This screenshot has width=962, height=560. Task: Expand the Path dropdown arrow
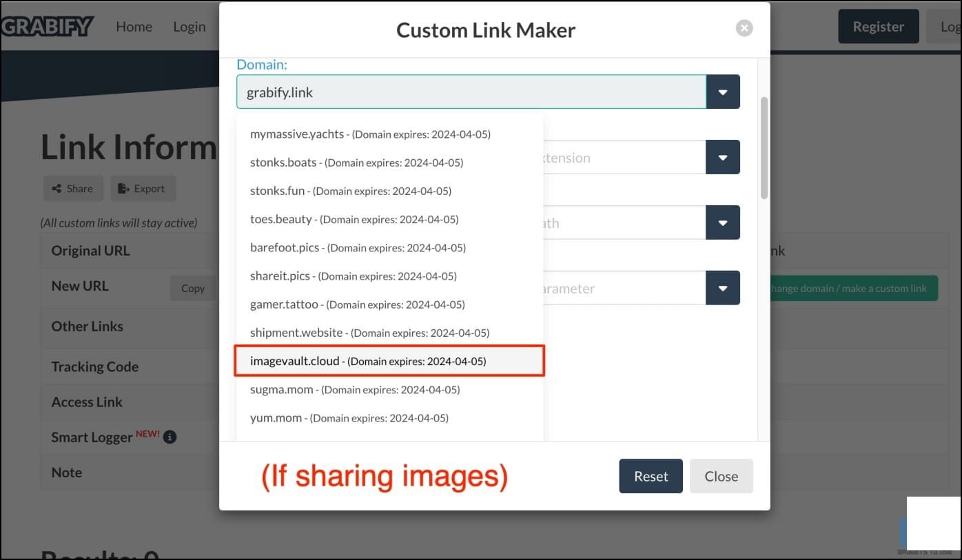(723, 223)
